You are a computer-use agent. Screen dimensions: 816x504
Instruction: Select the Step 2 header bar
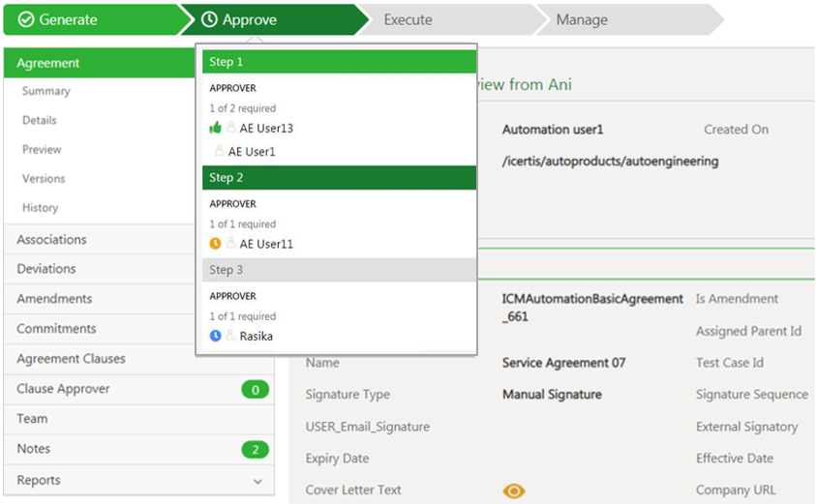339,177
